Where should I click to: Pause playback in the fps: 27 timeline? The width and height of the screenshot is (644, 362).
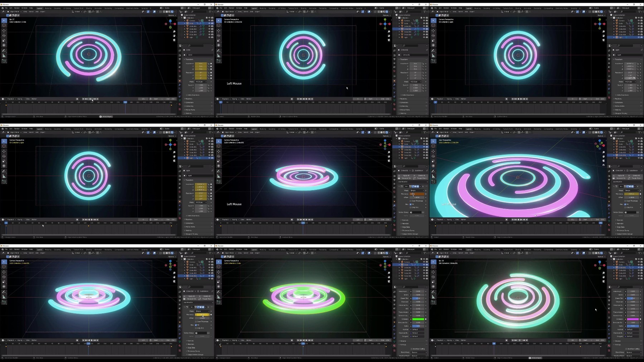point(91,99)
